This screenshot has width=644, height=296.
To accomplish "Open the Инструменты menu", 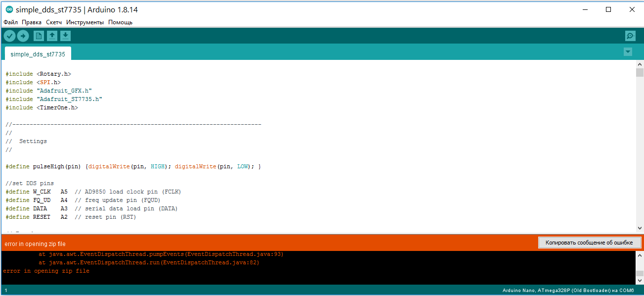I will tap(85, 22).
